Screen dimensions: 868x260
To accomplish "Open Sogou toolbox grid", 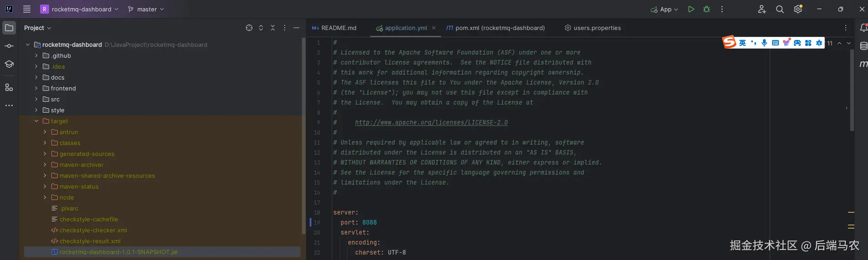I will (x=808, y=43).
